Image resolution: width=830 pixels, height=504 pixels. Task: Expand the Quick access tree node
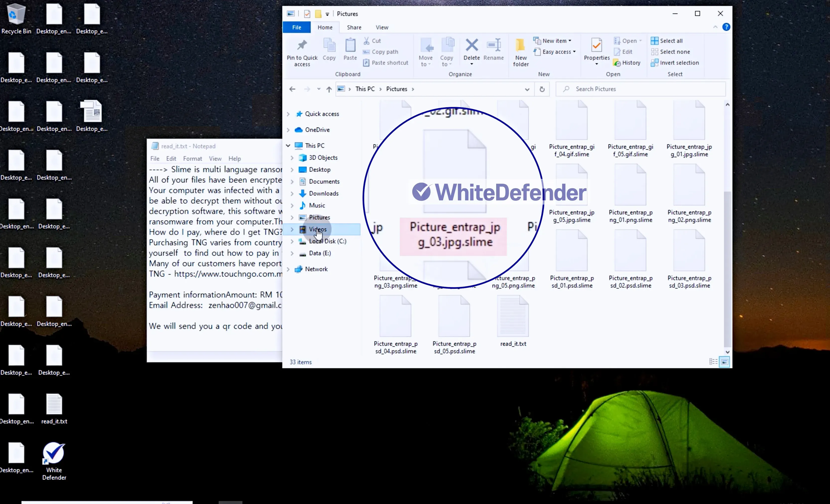pos(288,114)
